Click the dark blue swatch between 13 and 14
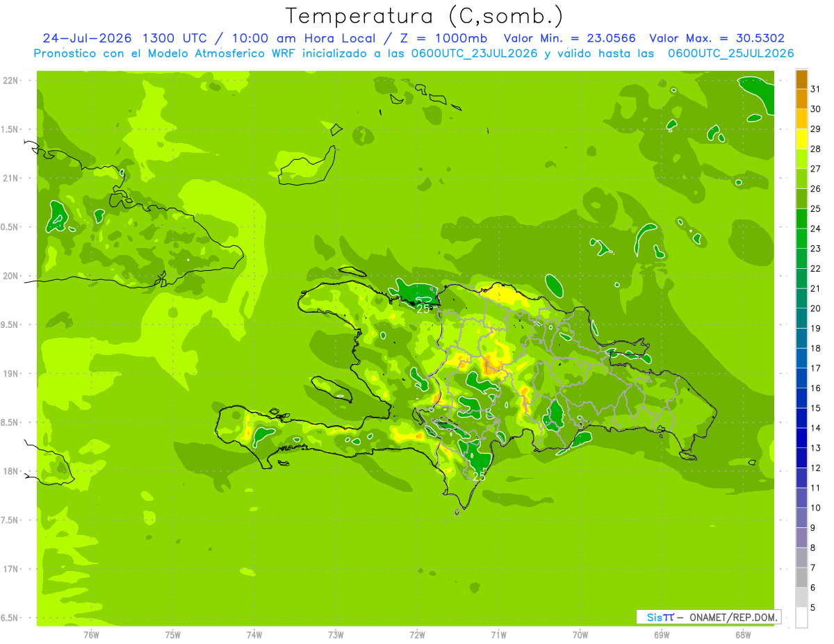This screenshot has height=644, width=834. click(x=801, y=438)
